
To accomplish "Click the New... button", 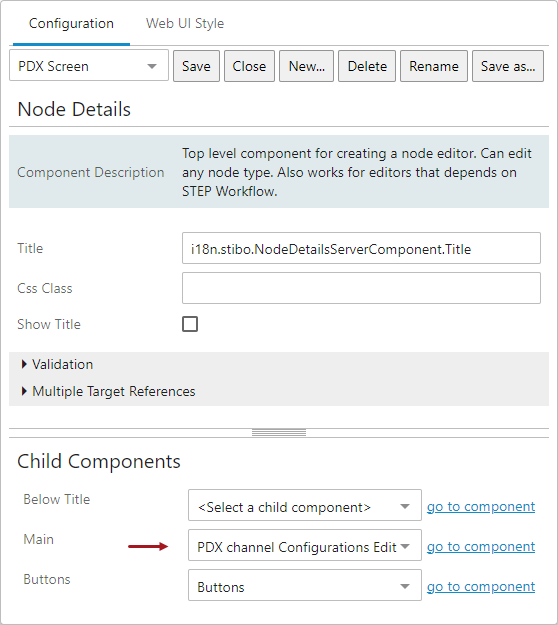I will pos(306,66).
